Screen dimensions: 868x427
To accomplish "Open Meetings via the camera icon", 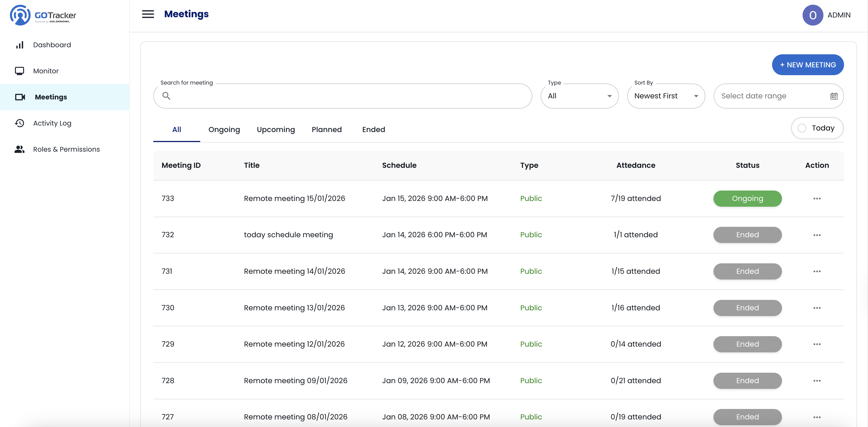I will point(20,97).
